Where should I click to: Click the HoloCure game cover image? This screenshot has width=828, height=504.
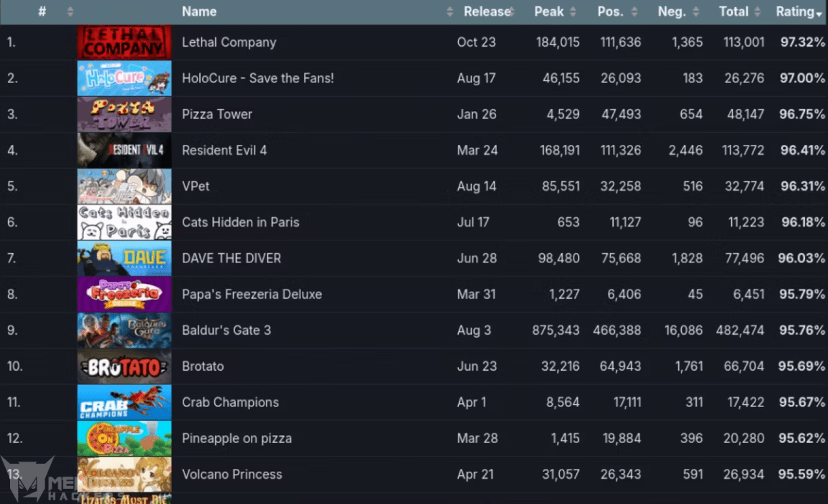click(124, 78)
